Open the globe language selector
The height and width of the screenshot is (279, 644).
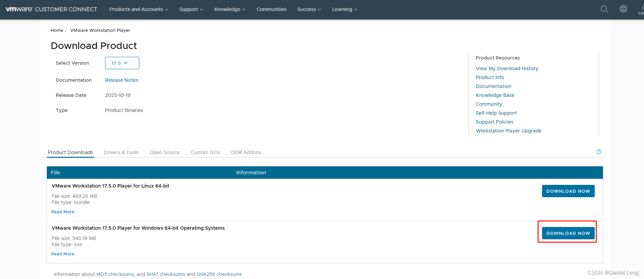pos(623,9)
